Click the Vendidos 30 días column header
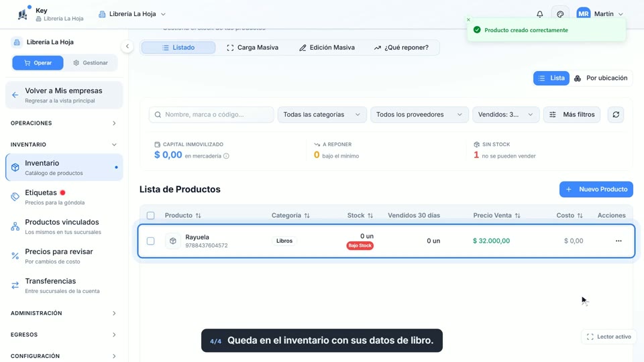Viewport: 644px width, 362px height. (x=414, y=215)
